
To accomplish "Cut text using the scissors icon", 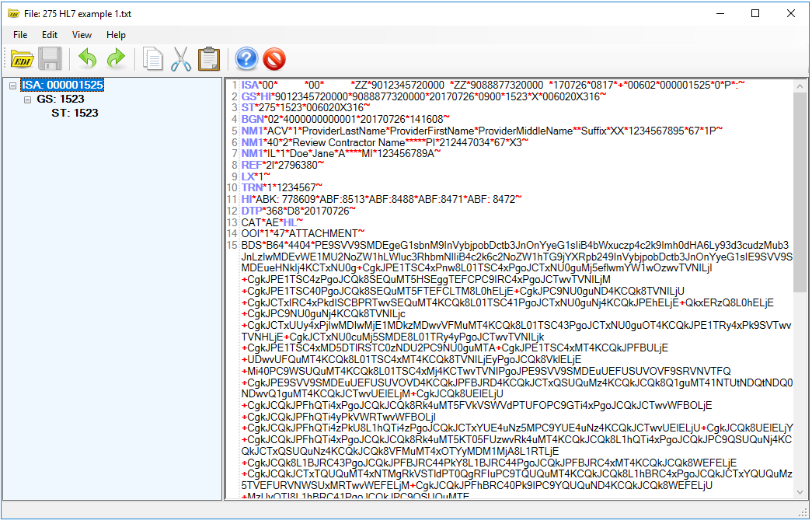I will coord(181,58).
